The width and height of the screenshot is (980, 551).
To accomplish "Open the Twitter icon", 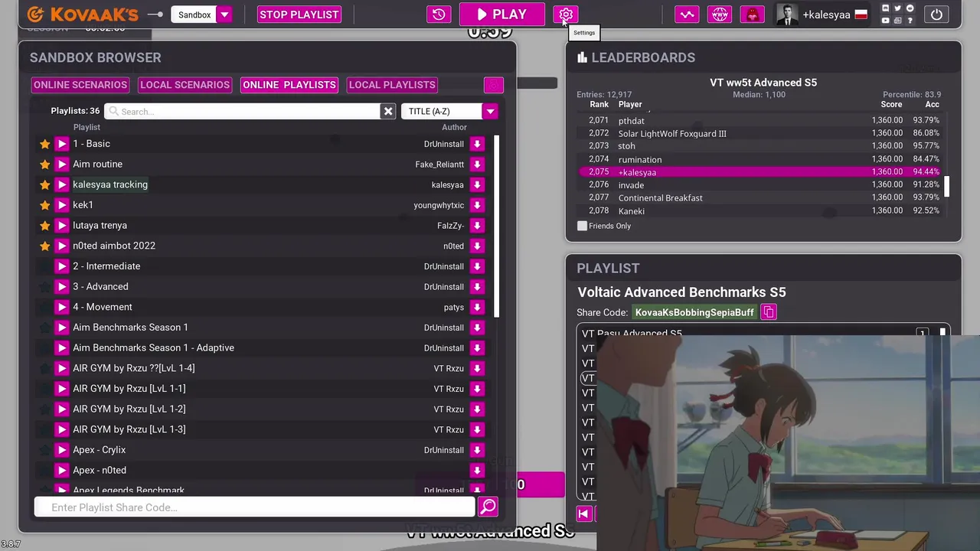I will pos(897,8).
